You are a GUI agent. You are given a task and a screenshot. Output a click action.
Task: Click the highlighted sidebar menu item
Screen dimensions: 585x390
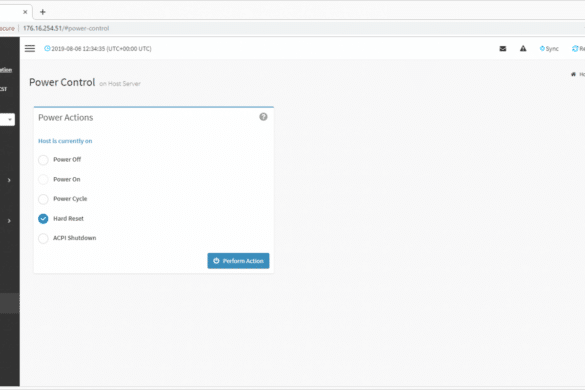point(10,303)
